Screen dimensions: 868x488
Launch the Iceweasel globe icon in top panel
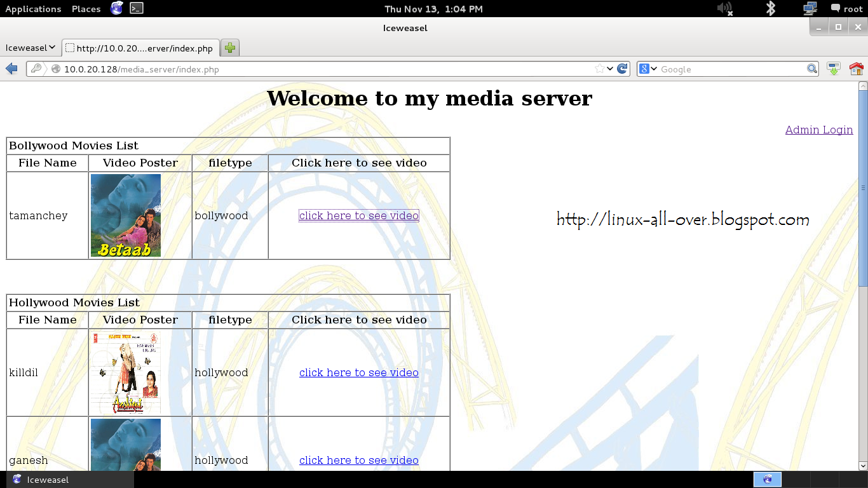(116, 8)
